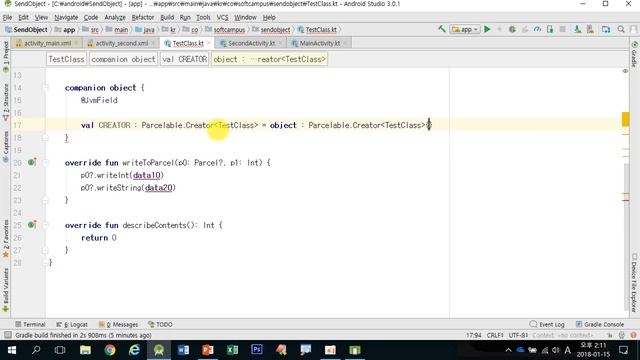The width and height of the screenshot is (640, 360).
Task: Open the Project tool window sidebar button
Action: point(6,57)
